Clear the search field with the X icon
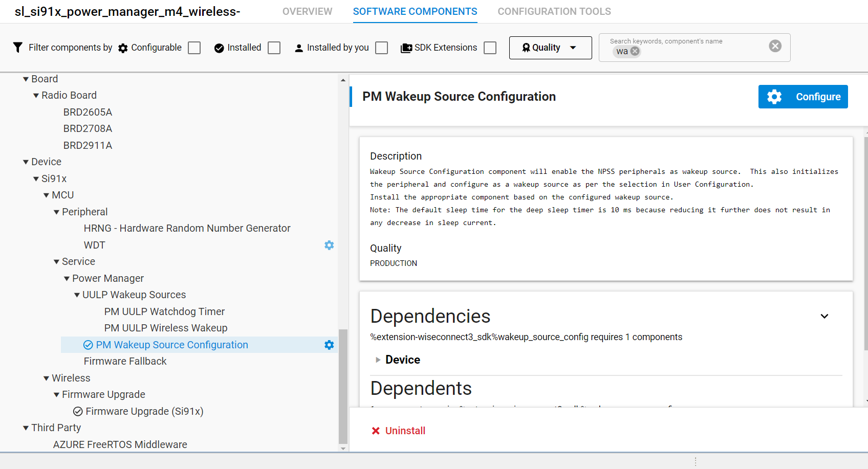Viewport: 868px width, 469px height. [x=775, y=46]
